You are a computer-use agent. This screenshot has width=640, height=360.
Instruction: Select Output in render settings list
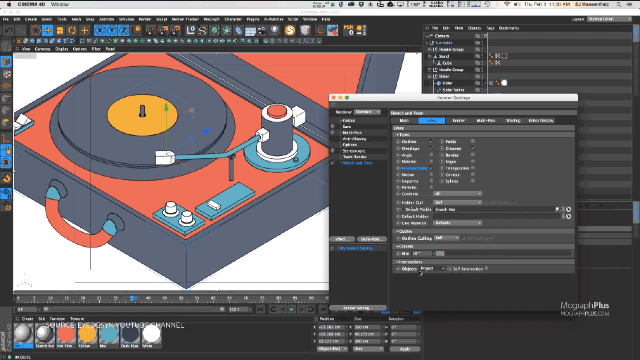click(349, 120)
